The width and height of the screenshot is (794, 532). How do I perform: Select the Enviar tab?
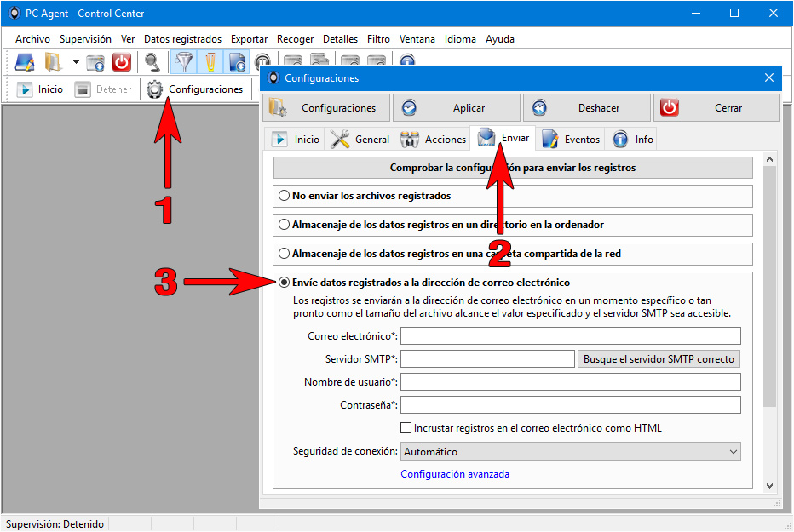point(503,138)
